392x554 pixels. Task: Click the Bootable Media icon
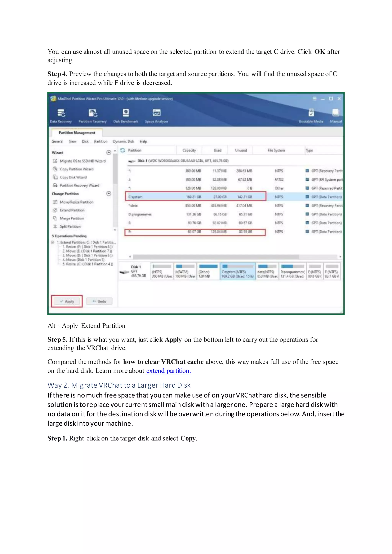pyautogui.click(x=311, y=113)
